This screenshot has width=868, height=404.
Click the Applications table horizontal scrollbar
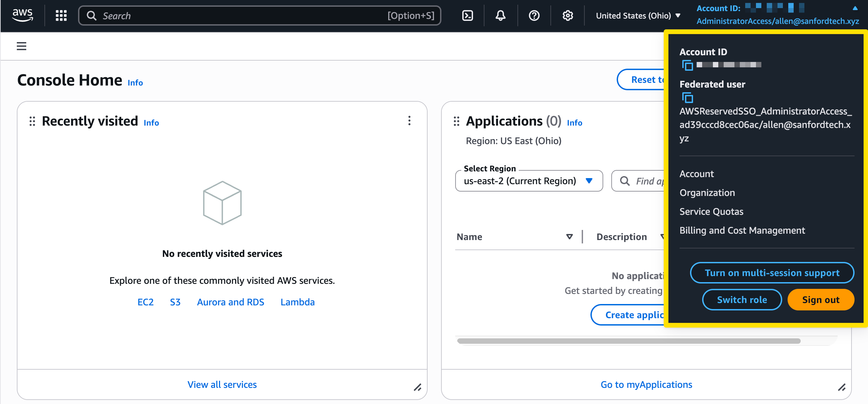click(x=629, y=341)
